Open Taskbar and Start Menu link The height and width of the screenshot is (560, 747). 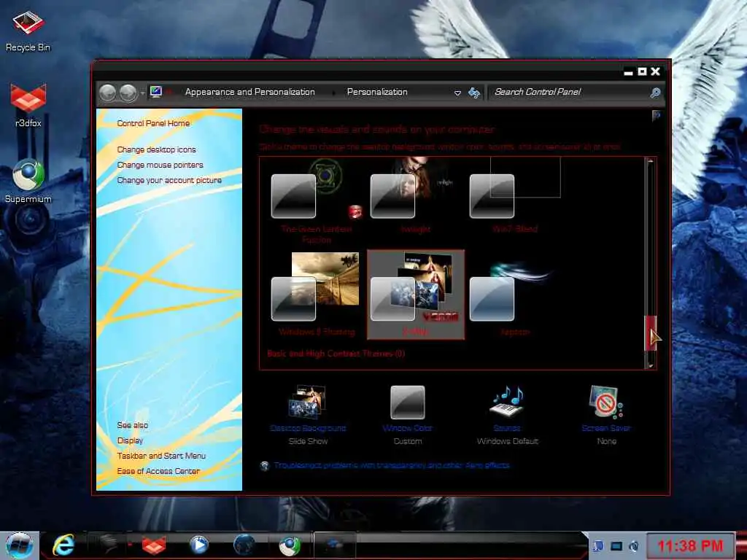click(x=161, y=456)
